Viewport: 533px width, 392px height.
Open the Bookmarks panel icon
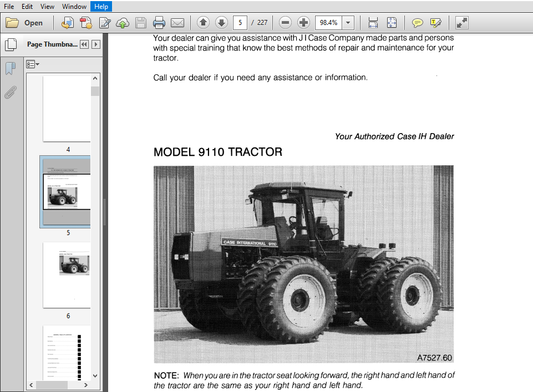click(x=11, y=68)
